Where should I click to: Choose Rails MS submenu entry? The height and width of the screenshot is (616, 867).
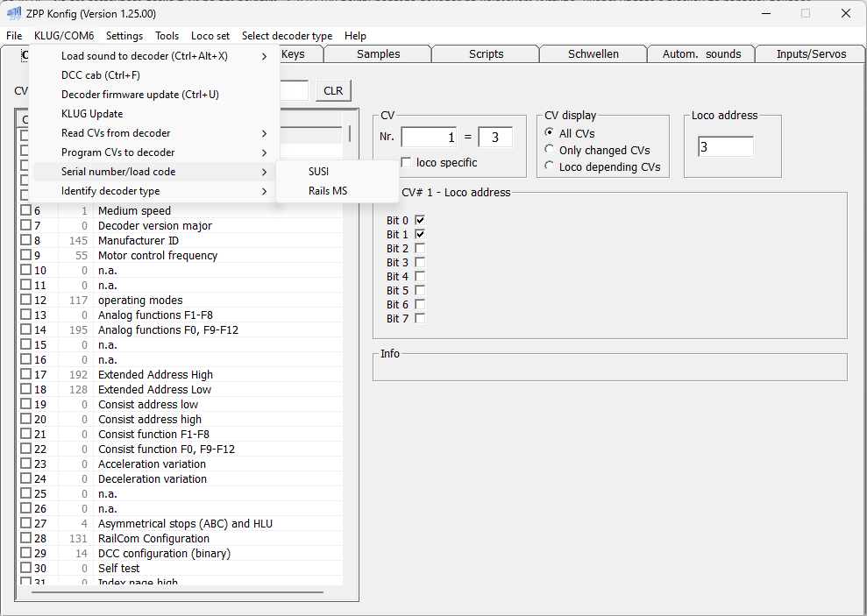pyautogui.click(x=327, y=191)
